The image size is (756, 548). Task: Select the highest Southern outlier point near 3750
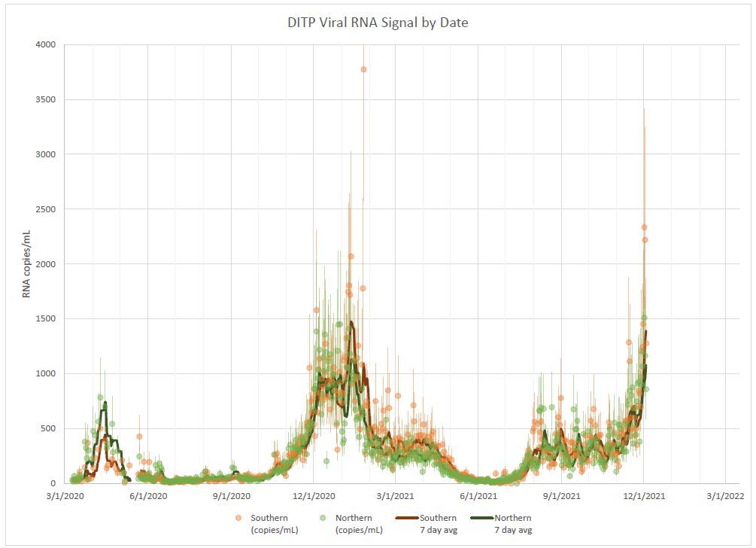[x=363, y=69]
